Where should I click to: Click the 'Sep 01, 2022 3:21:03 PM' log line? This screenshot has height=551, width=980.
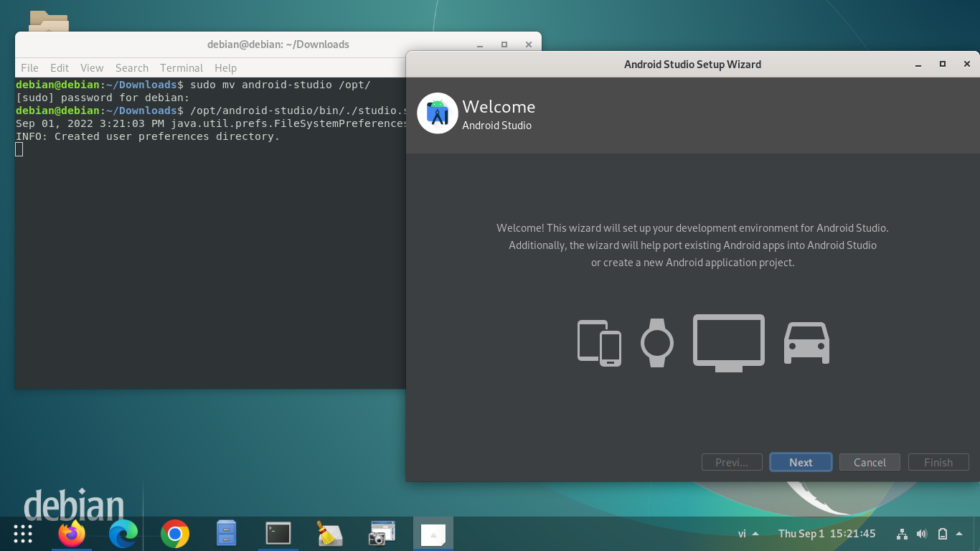tap(212, 123)
